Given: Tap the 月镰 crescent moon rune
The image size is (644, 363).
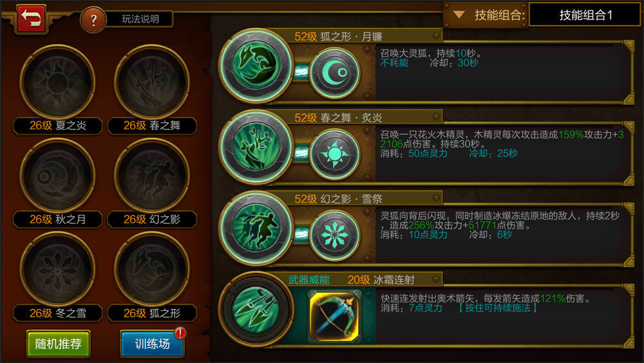Looking at the screenshot, I should [x=335, y=73].
